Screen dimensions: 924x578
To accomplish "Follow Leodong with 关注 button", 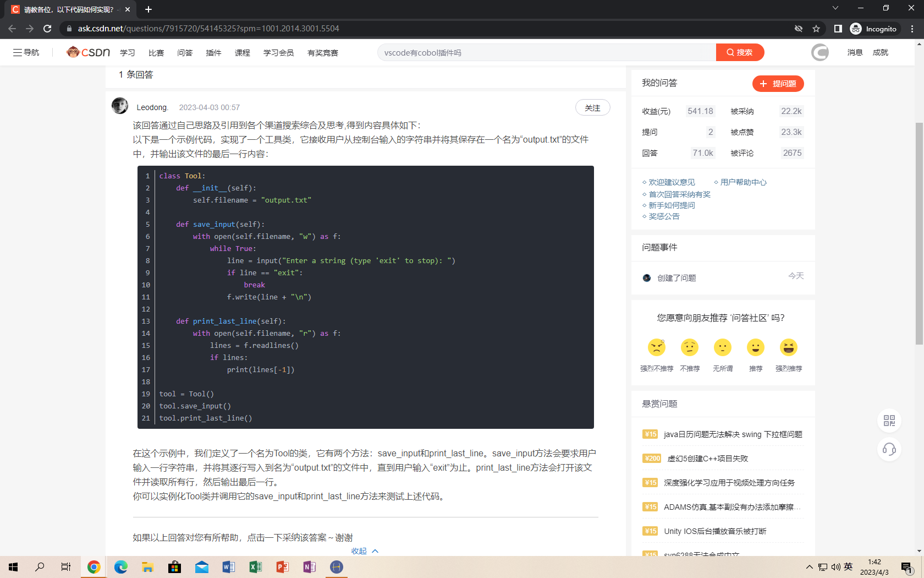I will pyautogui.click(x=592, y=108).
